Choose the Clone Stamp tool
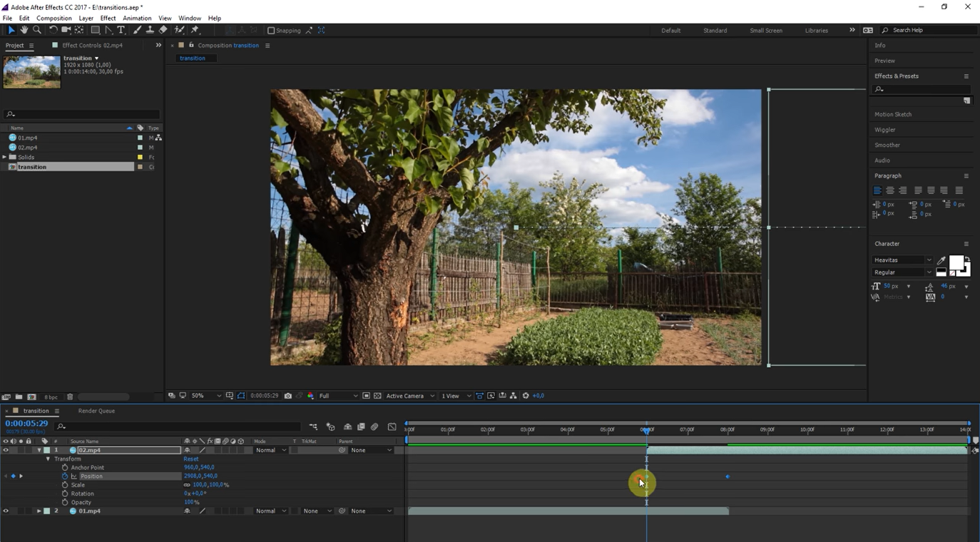Image resolution: width=980 pixels, height=542 pixels. [149, 30]
